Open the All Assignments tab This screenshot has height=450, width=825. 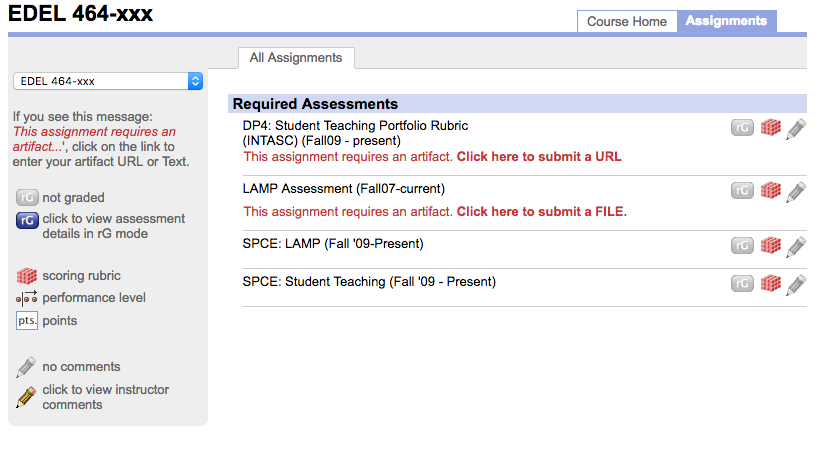pos(296,58)
